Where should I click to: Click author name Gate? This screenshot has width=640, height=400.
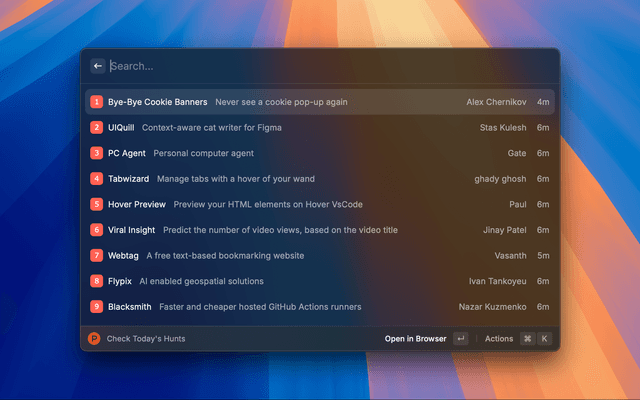pyautogui.click(x=517, y=153)
